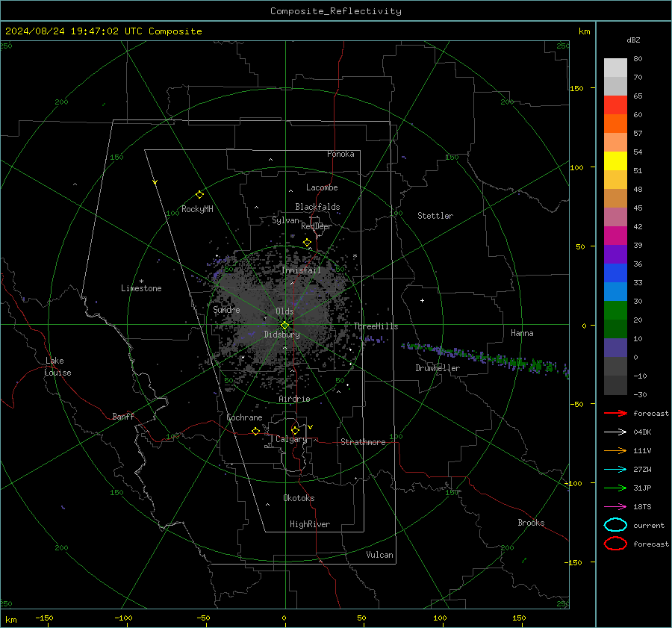
Task: Click the Sundre label
Action: (226, 309)
